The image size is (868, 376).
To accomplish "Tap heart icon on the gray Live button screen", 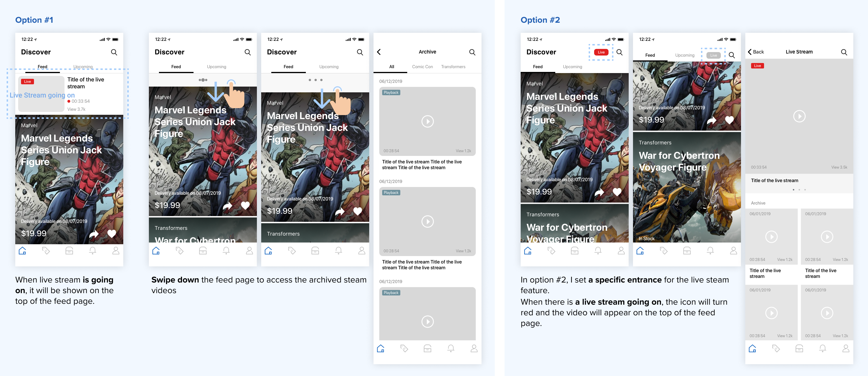I will (x=729, y=120).
